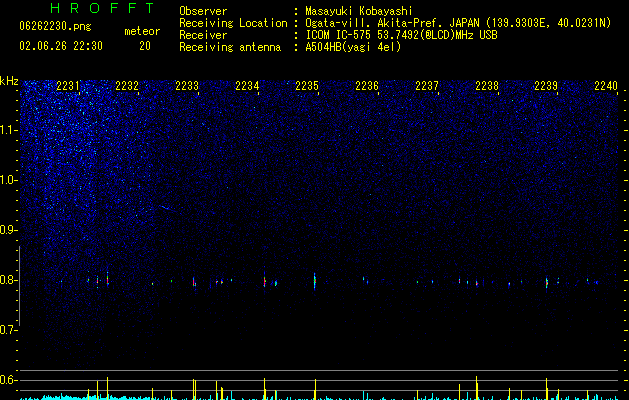Click the 0.8 kHz axis label
The image size is (629, 400).
[x=9, y=280]
